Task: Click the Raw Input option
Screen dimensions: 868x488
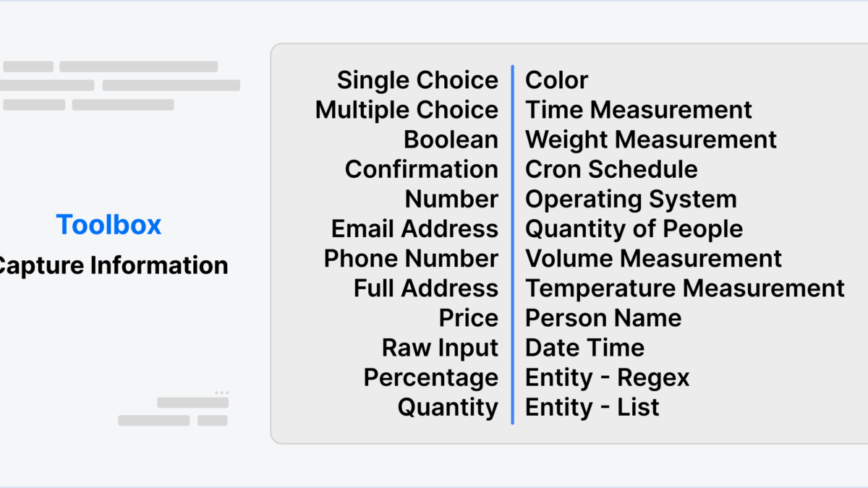Action: (440, 348)
